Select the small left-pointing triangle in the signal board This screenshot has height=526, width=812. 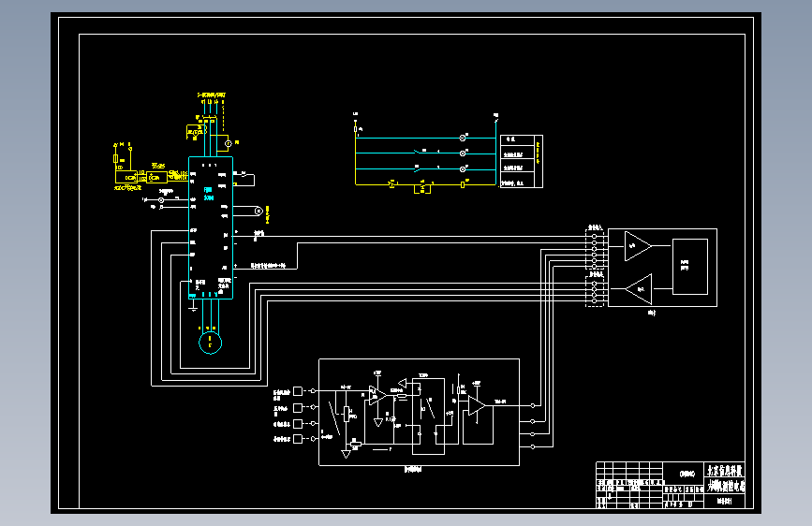(403, 384)
